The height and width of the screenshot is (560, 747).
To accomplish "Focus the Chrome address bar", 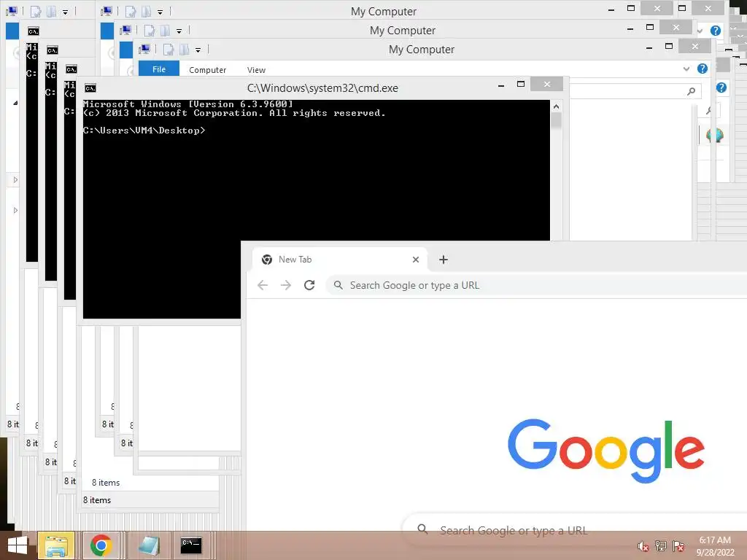I will (x=536, y=285).
